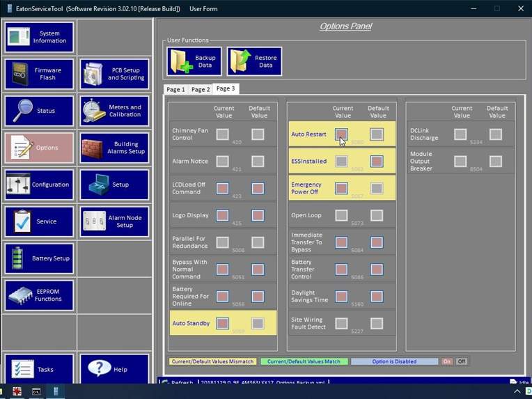Open Alarm Node Setup
The image size is (532, 399).
click(114, 221)
